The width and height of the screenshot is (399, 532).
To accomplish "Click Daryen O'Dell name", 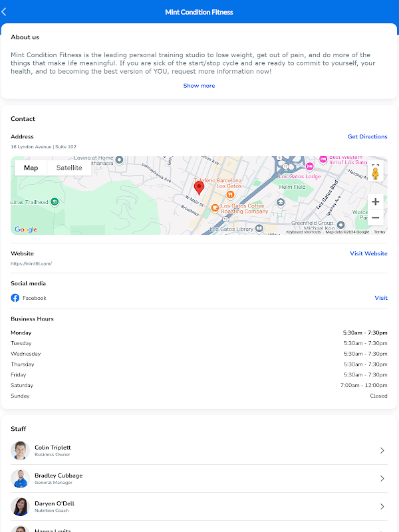I will (55, 503).
